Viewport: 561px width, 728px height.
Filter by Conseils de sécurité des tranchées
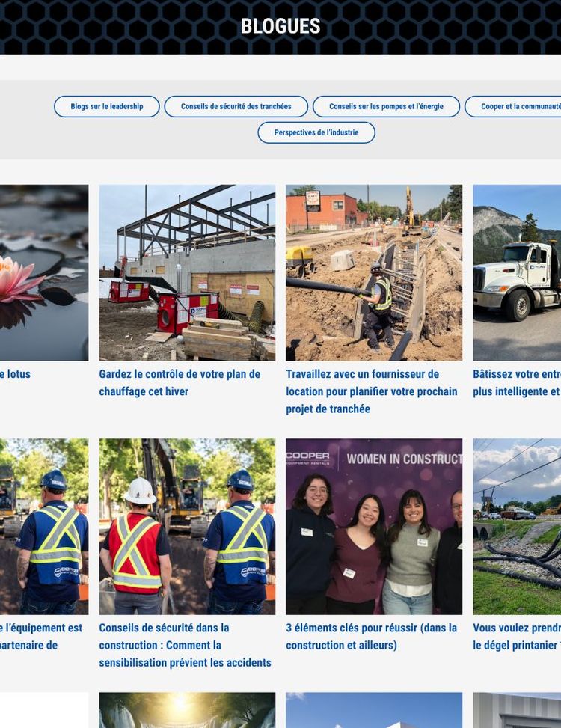pos(236,106)
